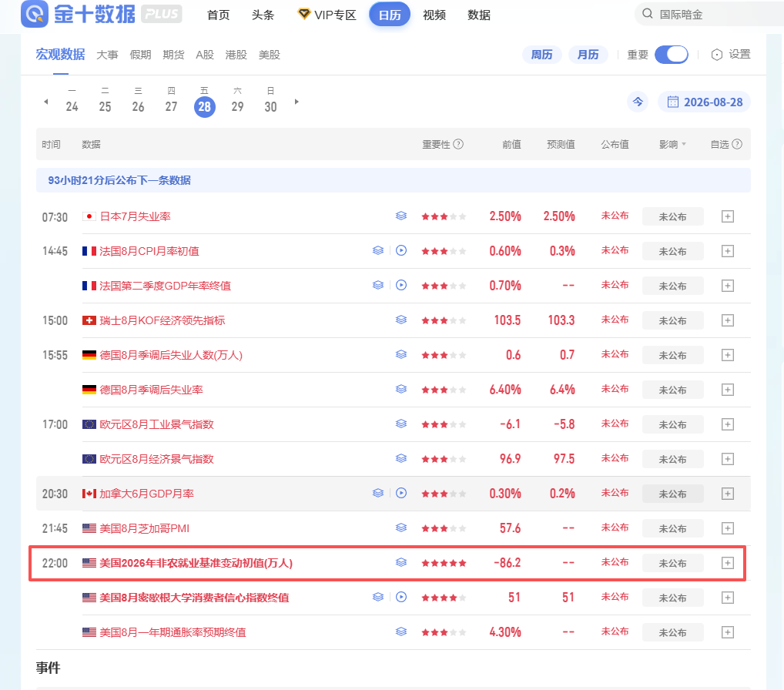784x690 pixels.
Task: Click the 月历 button
Action: [x=588, y=55]
